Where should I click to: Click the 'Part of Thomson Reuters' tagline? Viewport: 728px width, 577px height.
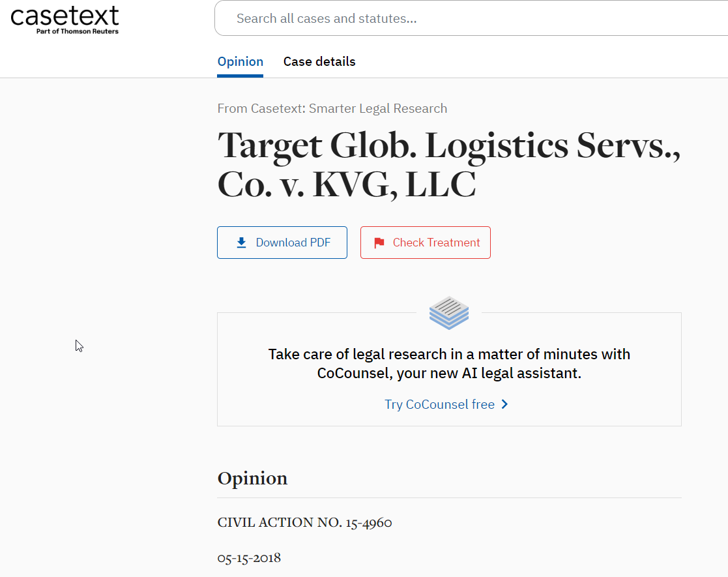click(x=77, y=31)
